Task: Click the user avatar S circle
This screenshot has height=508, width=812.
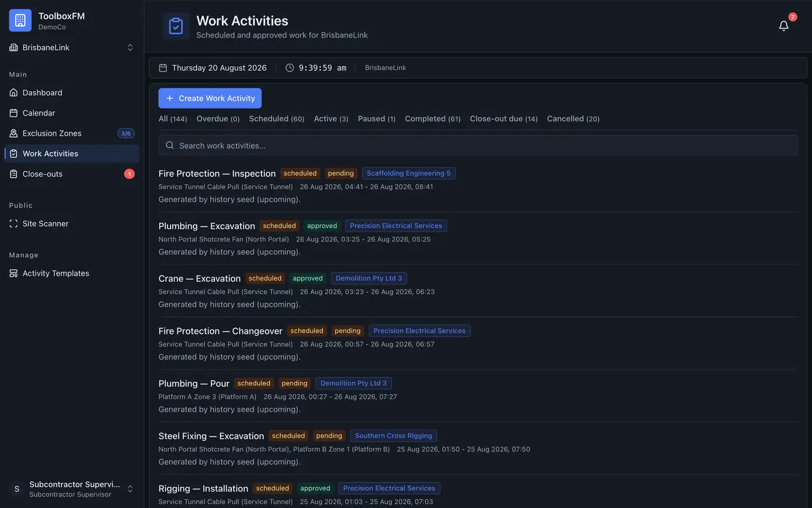Action: [17, 489]
